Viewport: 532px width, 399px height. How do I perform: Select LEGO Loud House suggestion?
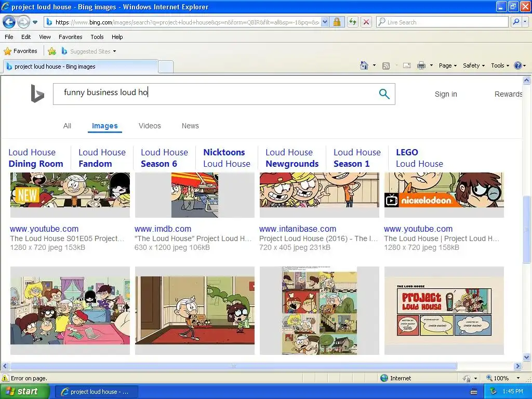coord(419,158)
